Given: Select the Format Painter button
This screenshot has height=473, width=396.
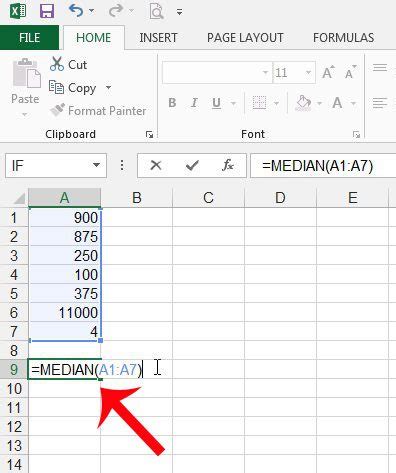Looking at the screenshot, I should click(98, 110).
